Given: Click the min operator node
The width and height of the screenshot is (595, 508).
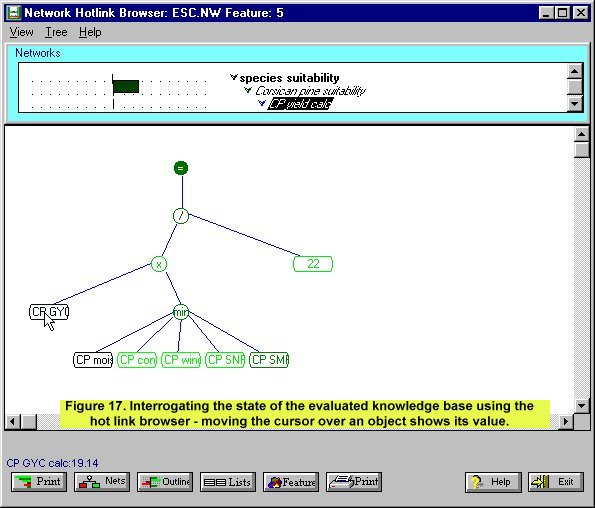Looking at the screenshot, I should pyautogui.click(x=181, y=312).
